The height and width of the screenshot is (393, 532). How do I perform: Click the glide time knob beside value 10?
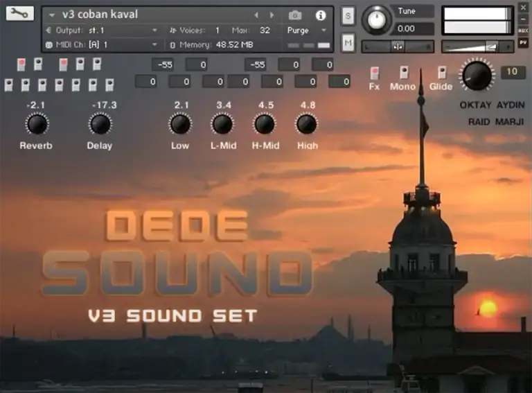(x=477, y=76)
